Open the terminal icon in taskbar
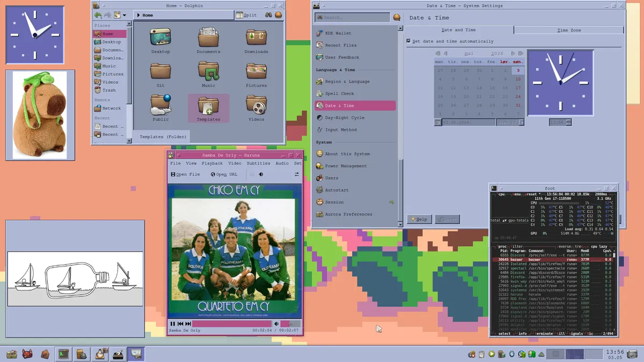Screen dimensions: 644x362 pyautogui.click(x=64, y=354)
